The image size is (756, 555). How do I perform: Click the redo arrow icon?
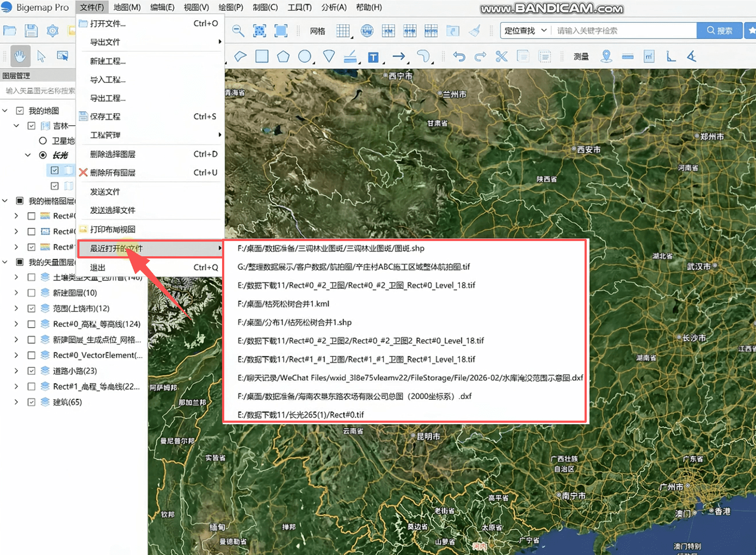point(480,56)
